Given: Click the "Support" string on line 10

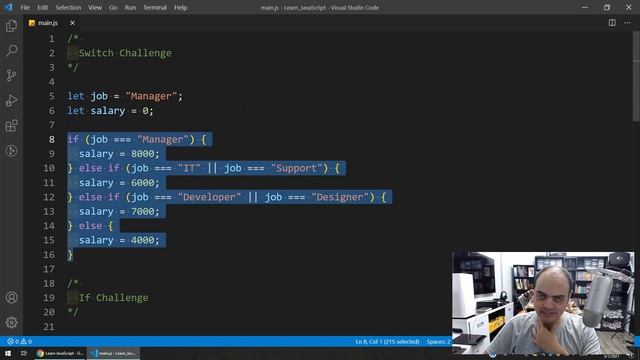Looking at the screenshot, I should point(296,168).
